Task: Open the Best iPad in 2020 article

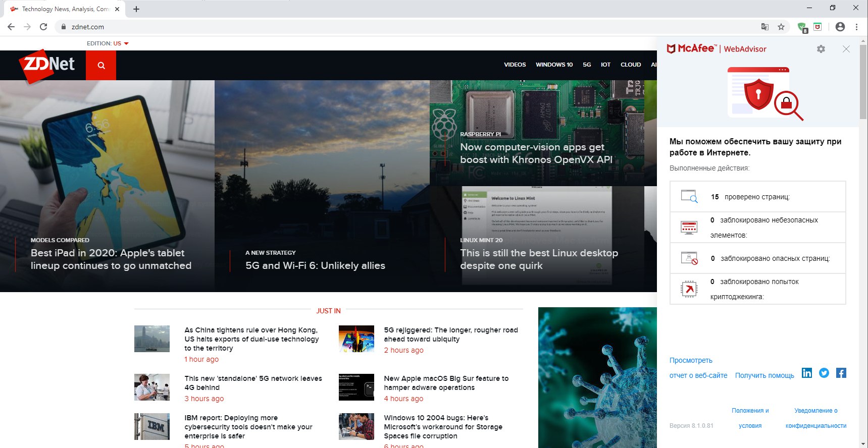Action: pyautogui.click(x=111, y=259)
